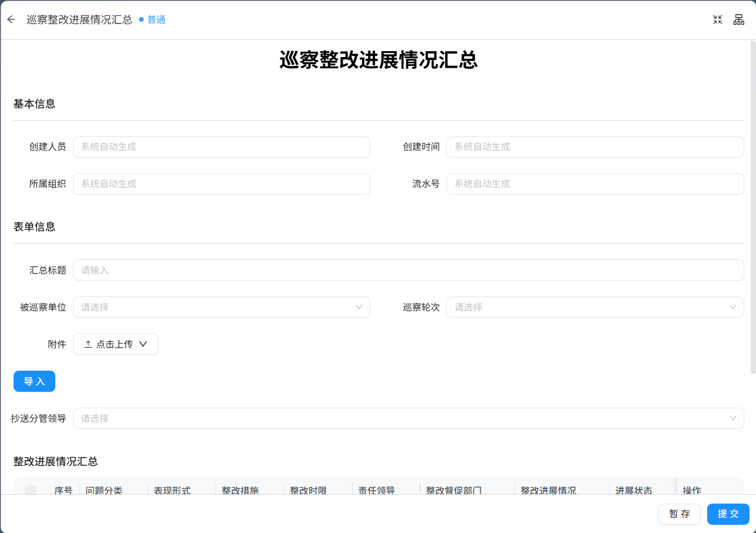Viewport: 756px width, 533px height.
Task: Click the 提交 button
Action: 728,514
